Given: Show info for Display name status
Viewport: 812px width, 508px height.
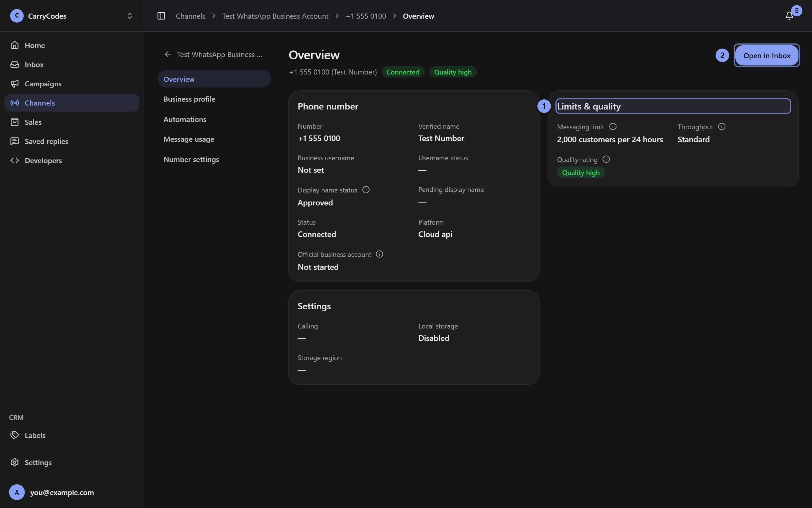Looking at the screenshot, I should [x=366, y=190].
